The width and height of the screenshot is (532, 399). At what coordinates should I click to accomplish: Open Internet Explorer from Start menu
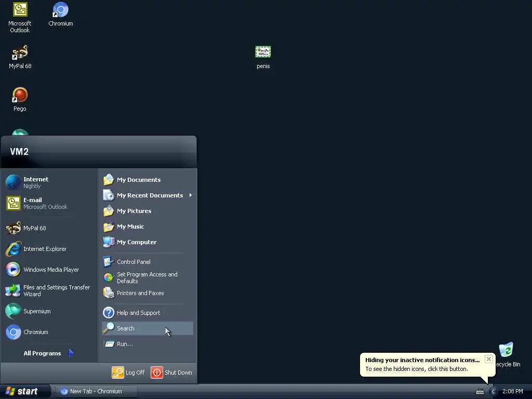49,249
